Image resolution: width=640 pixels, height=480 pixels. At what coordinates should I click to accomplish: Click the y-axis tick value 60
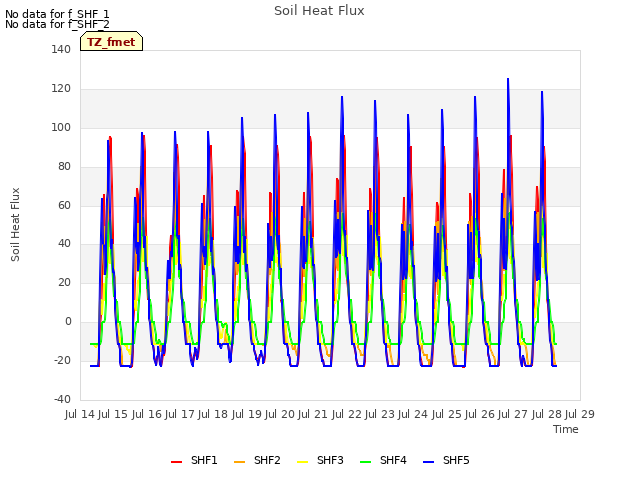[x=64, y=205]
